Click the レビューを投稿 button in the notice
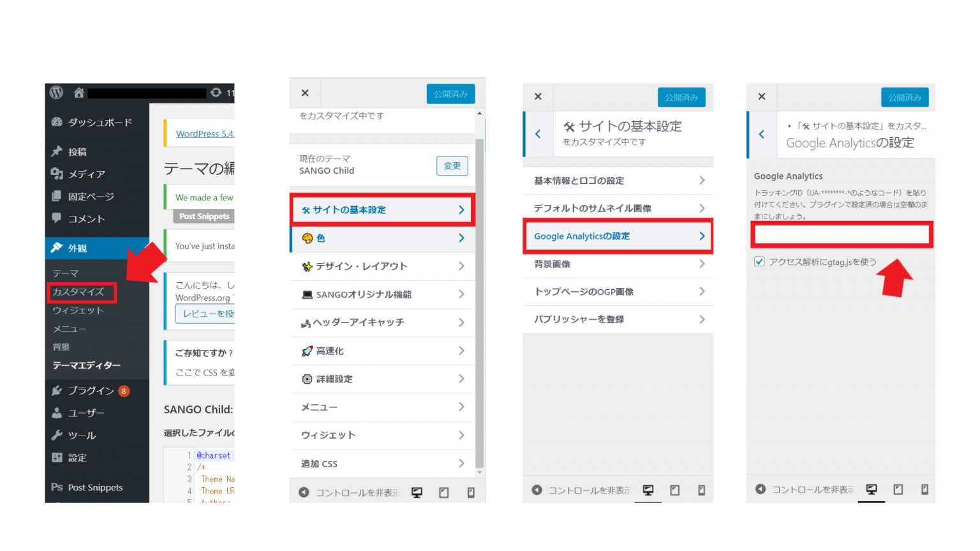 [205, 313]
